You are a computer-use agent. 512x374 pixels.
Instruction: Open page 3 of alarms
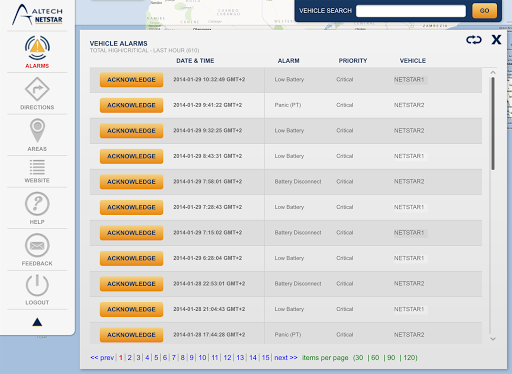138,358
